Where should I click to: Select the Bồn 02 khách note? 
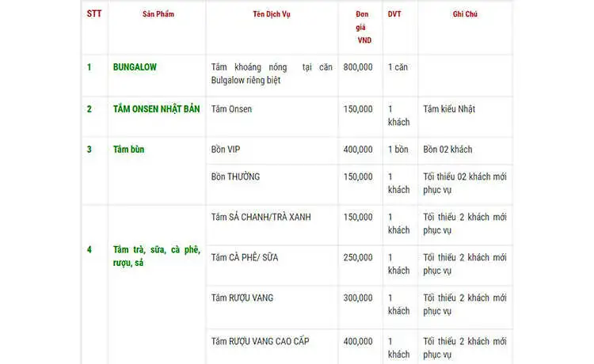click(448, 150)
